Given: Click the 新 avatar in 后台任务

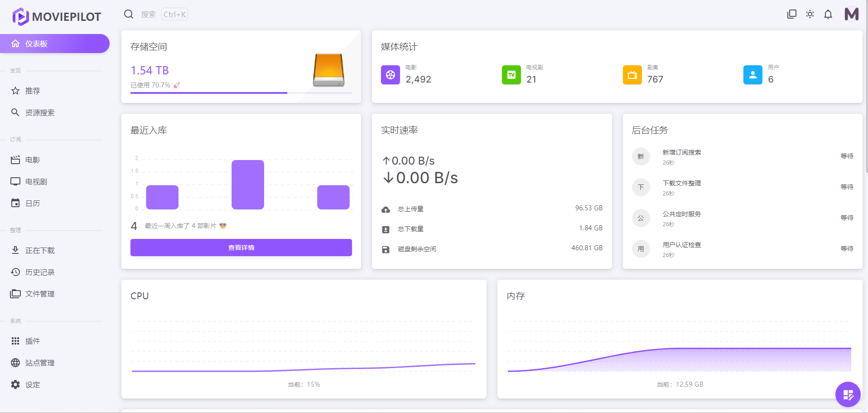Looking at the screenshot, I should (x=641, y=156).
